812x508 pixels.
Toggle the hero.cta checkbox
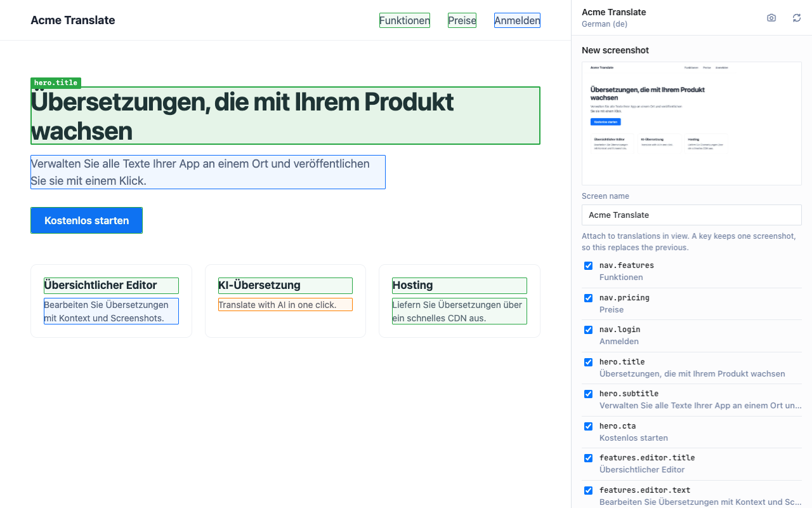588,426
